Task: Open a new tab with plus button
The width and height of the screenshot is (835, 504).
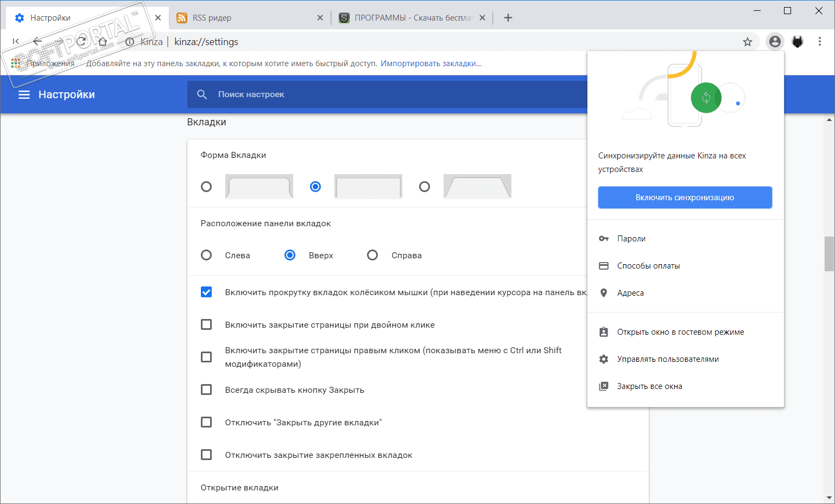Action: 508,18
